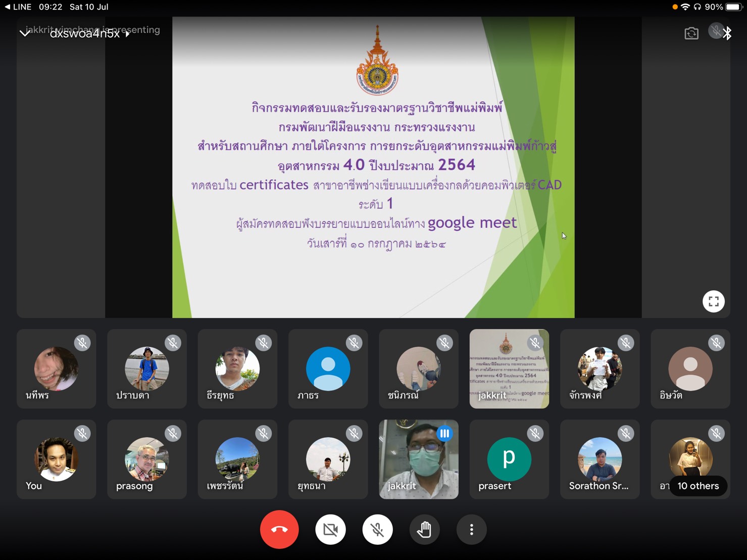
Task: Open the three-dot more options menu
Action: click(471, 529)
